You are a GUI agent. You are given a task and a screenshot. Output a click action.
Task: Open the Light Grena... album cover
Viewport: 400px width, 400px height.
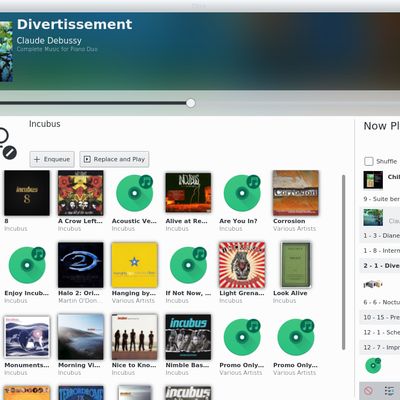(x=242, y=265)
